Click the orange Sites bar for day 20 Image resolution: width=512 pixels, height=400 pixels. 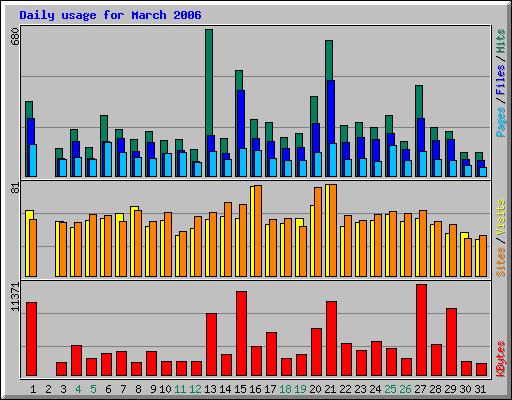[x=318, y=232]
